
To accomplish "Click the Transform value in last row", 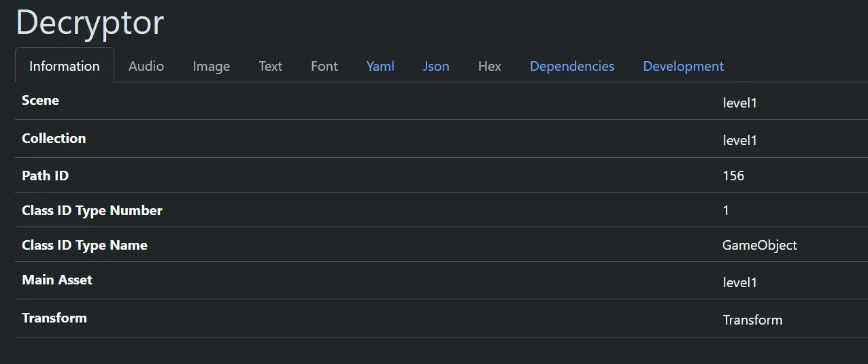I will click(752, 320).
